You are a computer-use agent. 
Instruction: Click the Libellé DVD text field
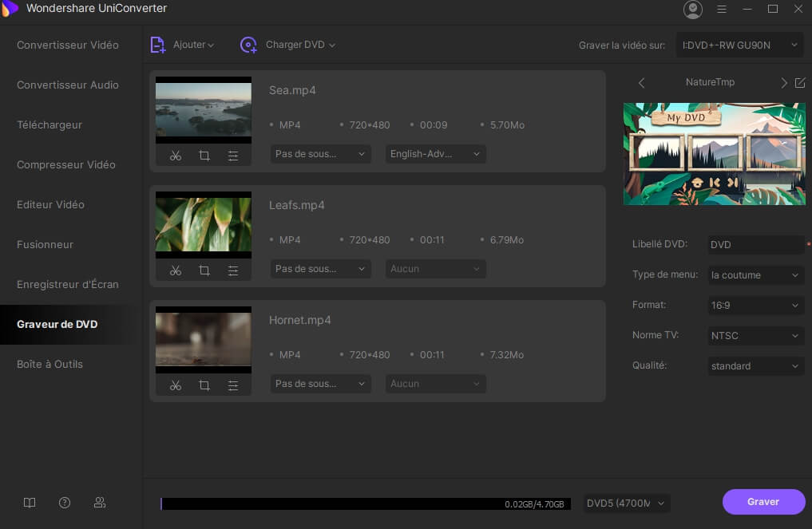(755, 245)
